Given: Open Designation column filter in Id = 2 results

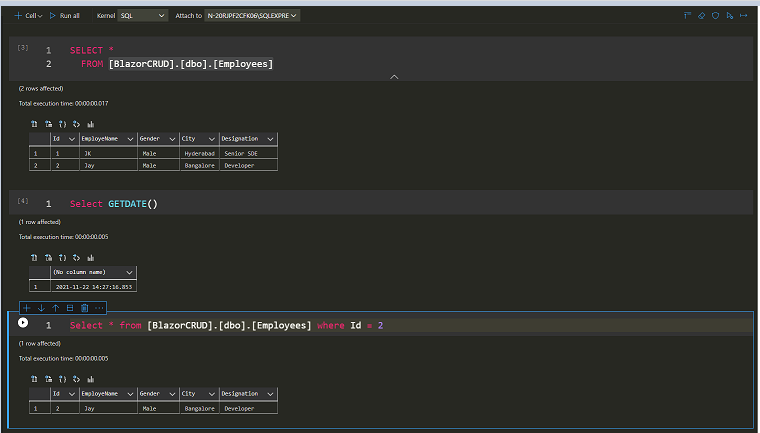Looking at the screenshot, I should (x=270, y=394).
